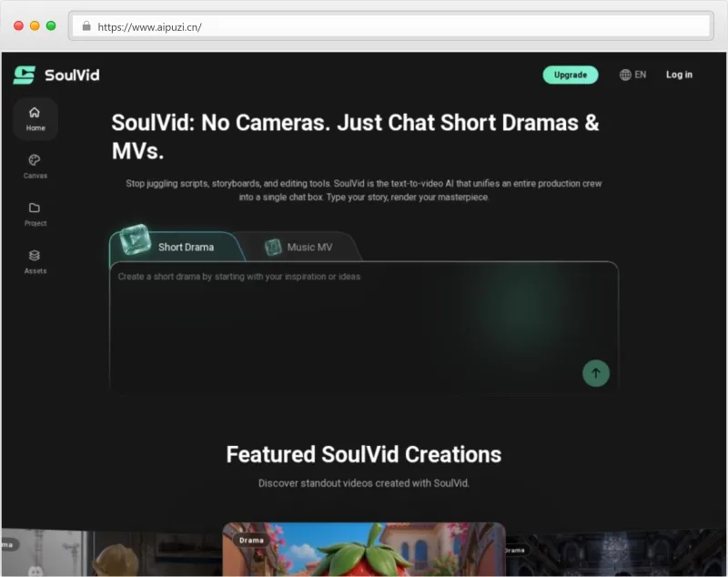Image resolution: width=728 pixels, height=577 pixels.
Task: Click the padlock icon in the address bar
Action: coord(86,26)
